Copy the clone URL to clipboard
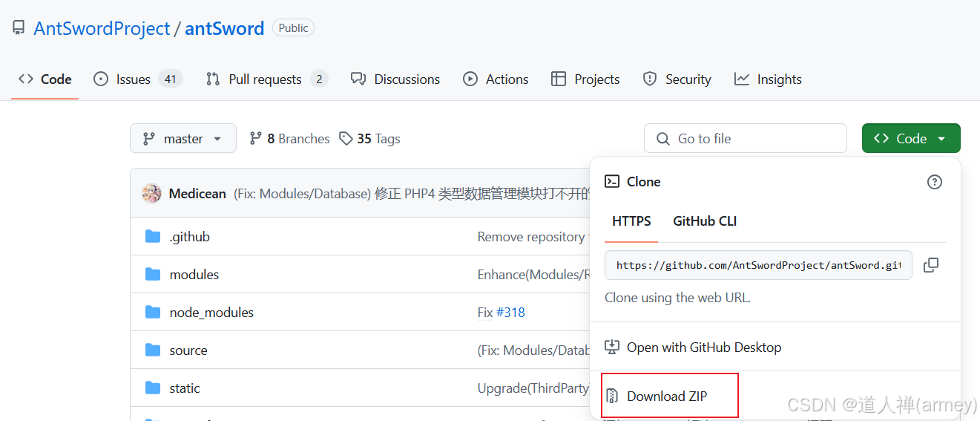The image size is (980, 421). tap(931, 265)
